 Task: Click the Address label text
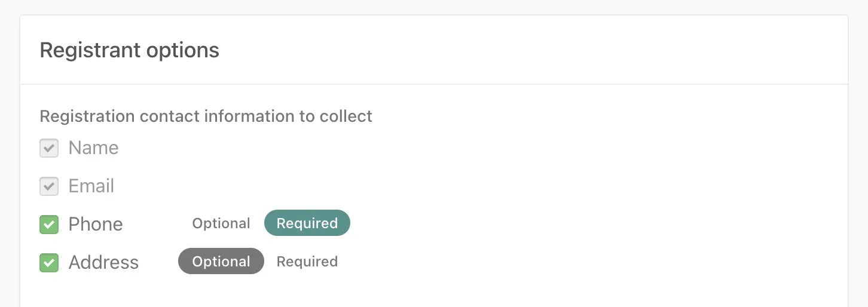click(x=103, y=263)
